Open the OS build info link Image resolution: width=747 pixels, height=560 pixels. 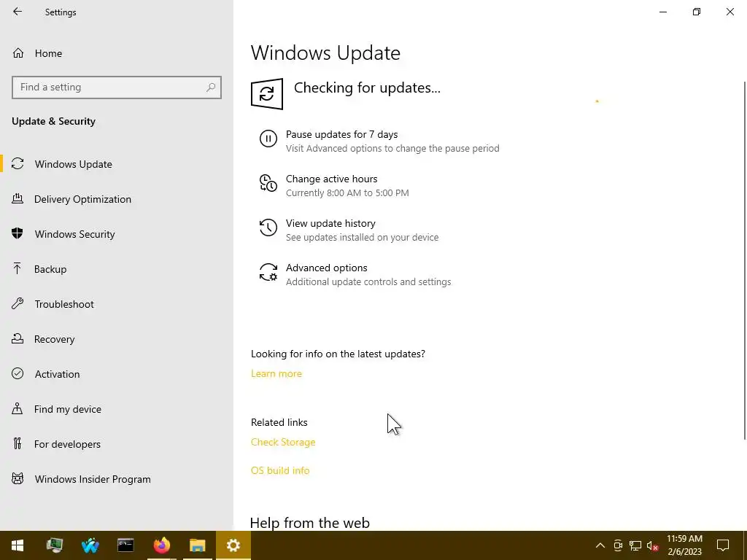280,470
